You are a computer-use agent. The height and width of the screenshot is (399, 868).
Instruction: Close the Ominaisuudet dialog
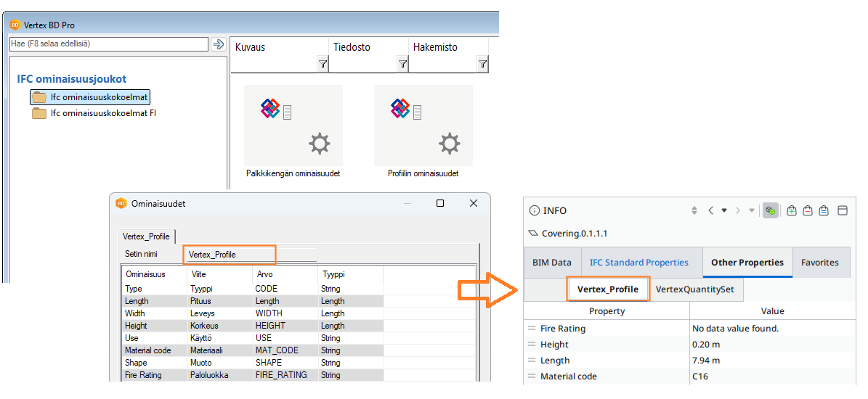tap(474, 203)
